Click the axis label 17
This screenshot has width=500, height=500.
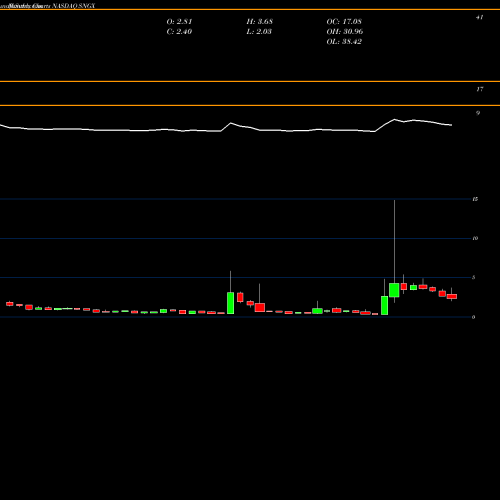tap(479, 89)
